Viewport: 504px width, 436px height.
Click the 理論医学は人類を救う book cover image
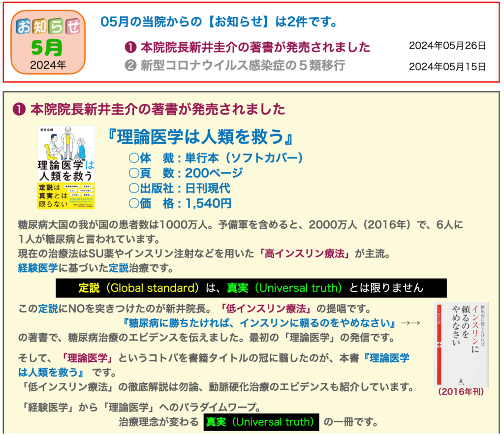click(x=66, y=167)
